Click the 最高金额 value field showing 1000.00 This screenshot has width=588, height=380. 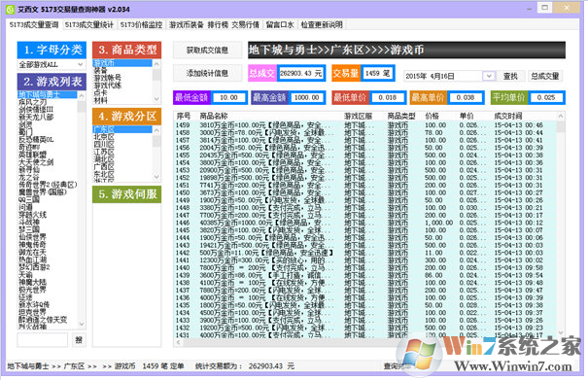[x=306, y=97]
